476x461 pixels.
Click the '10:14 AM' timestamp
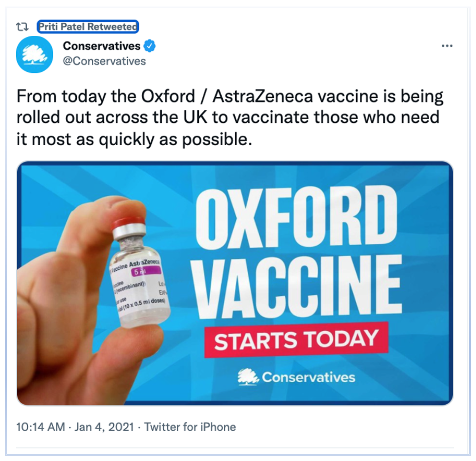40,427
